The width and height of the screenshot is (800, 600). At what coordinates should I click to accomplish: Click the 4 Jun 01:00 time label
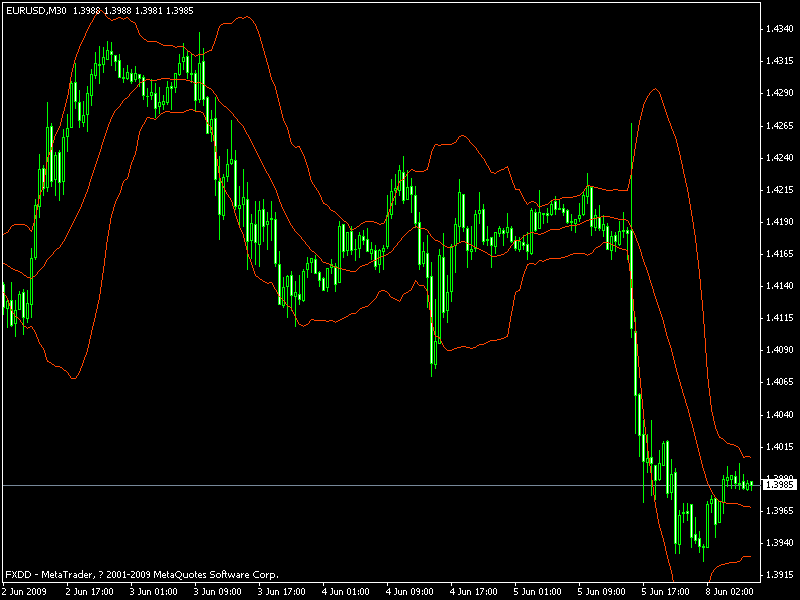345,592
